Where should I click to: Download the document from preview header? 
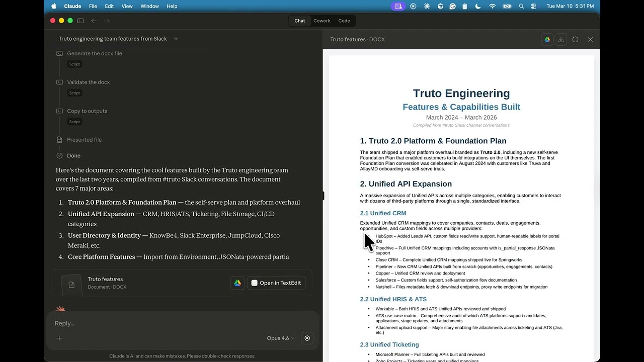(x=561, y=39)
